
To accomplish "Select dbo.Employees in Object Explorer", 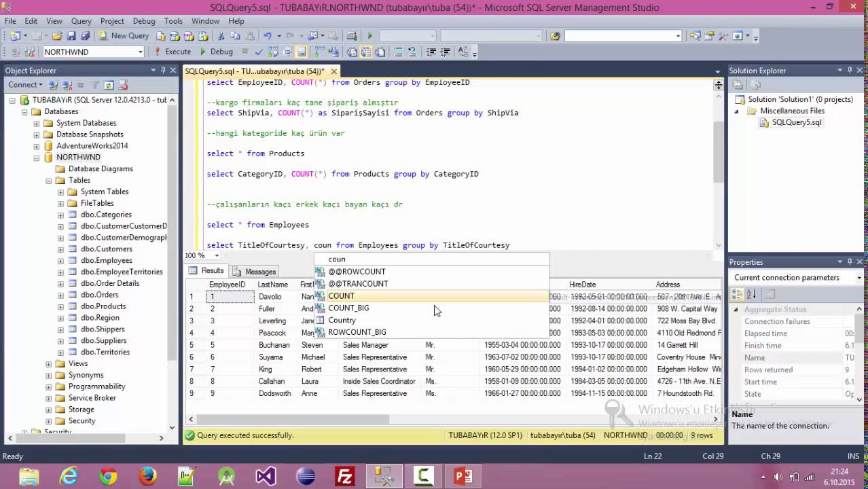I will [x=106, y=260].
